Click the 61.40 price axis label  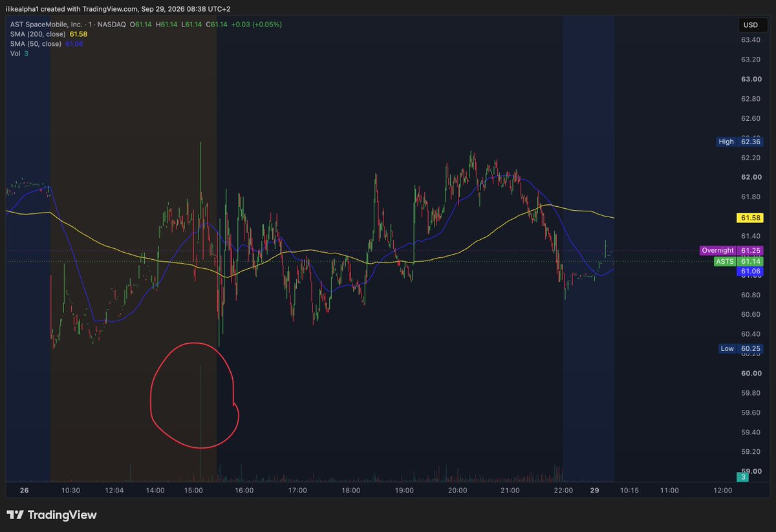pos(750,236)
